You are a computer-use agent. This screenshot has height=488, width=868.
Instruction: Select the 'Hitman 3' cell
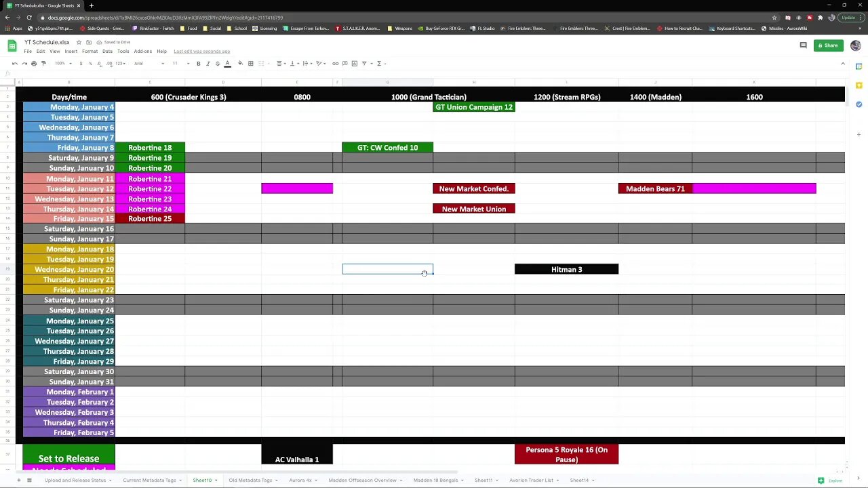[566, 270]
